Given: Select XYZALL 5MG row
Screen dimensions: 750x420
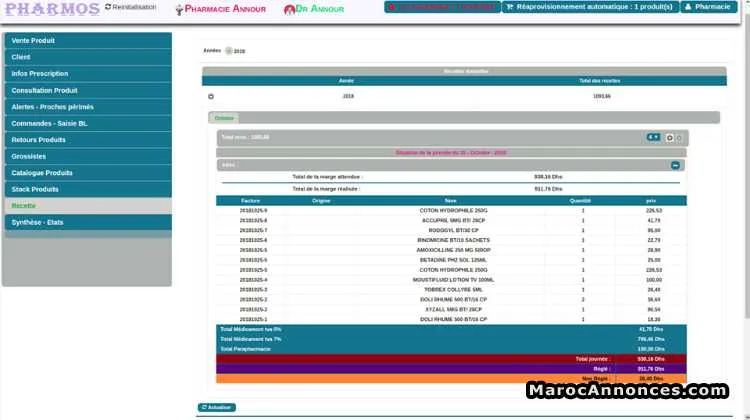Looking at the screenshot, I should [x=451, y=309].
